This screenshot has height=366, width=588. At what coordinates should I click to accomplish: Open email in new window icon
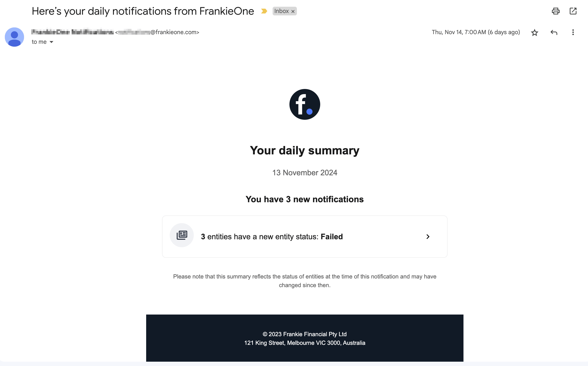click(573, 11)
